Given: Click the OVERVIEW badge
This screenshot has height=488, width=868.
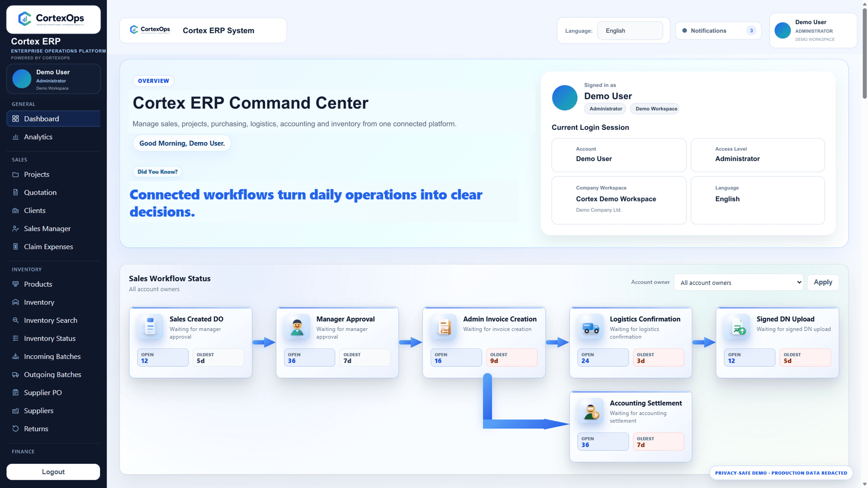Looking at the screenshot, I should tap(153, 81).
